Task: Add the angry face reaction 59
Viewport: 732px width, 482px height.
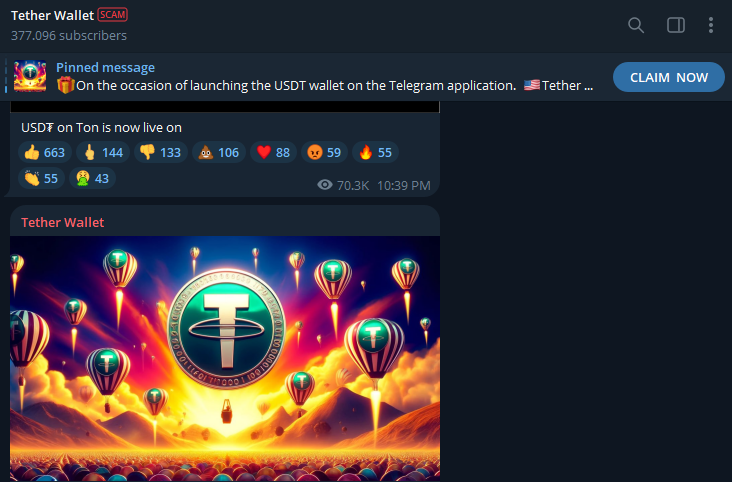Action: (324, 152)
